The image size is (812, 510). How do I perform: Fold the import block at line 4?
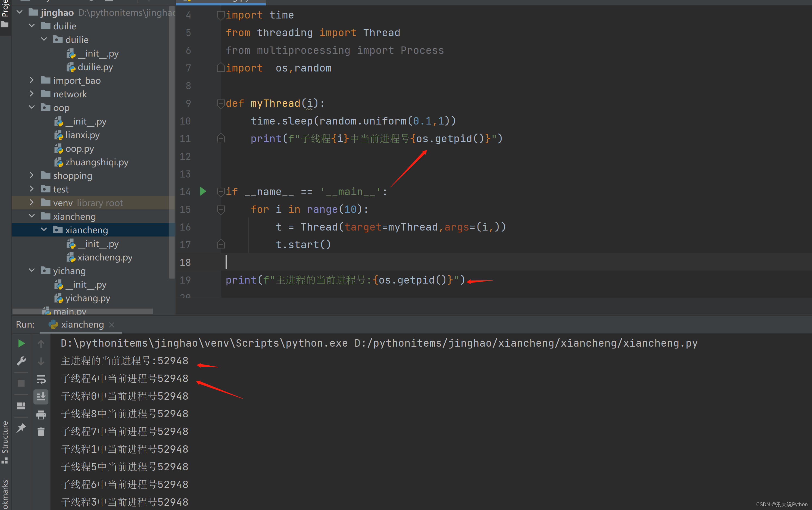[221, 15]
